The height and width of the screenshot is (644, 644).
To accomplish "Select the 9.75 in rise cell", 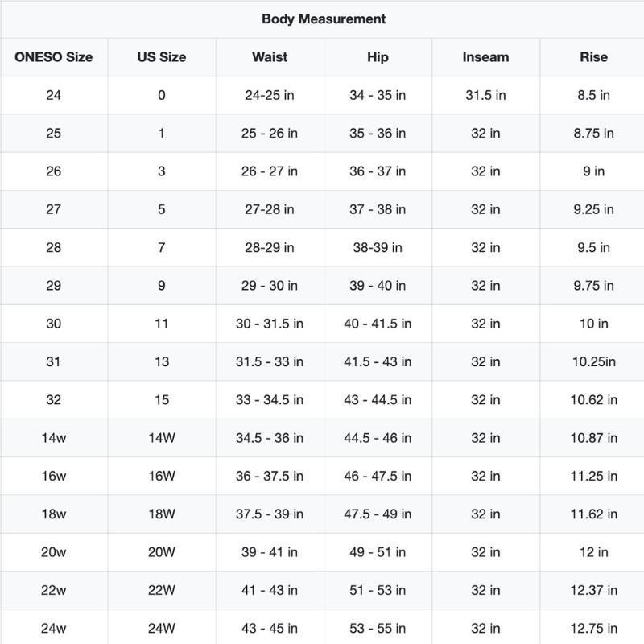I will pyautogui.click(x=593, y=286).
